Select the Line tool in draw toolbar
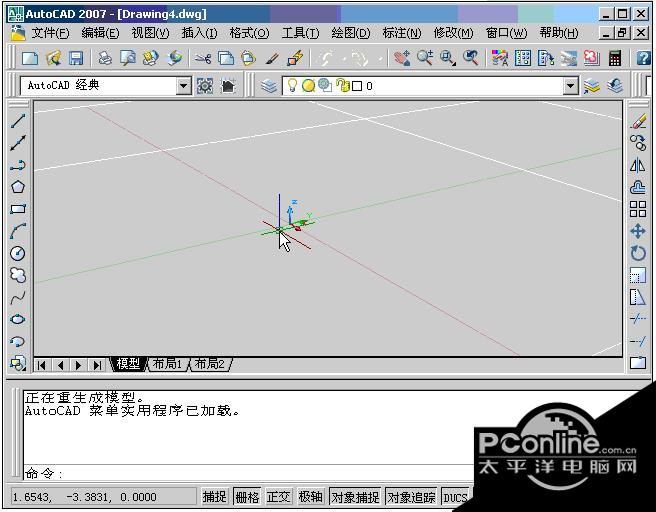Screen dimensions: 656x512 pyautogui.click(x=18, y=121)
